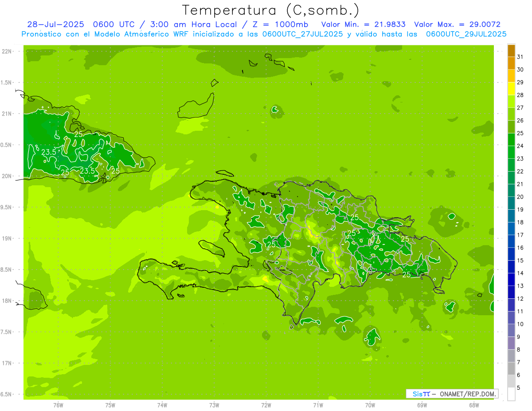Select "Valor Min. = 21.9833" value
532x411 pixels.
364,24
